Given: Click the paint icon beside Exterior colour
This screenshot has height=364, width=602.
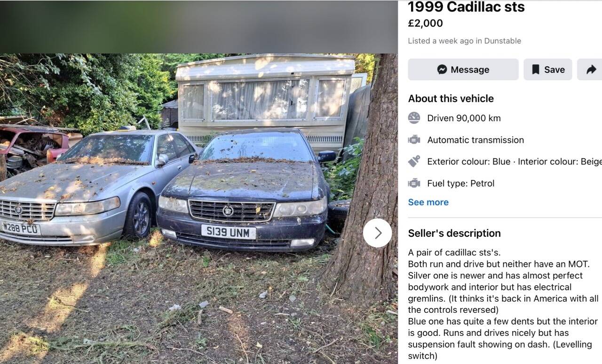Looking at the screenshot, I should (x=414, y=162).
